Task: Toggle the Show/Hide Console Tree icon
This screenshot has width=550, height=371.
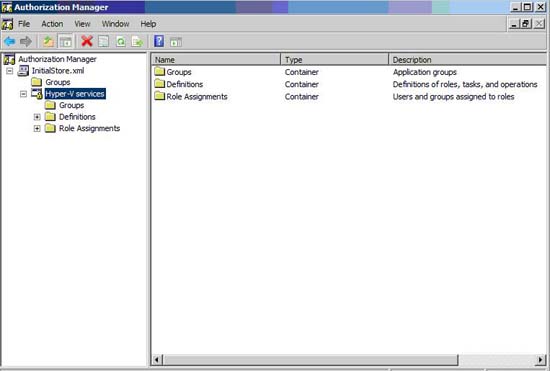Action: coord(66,42)
